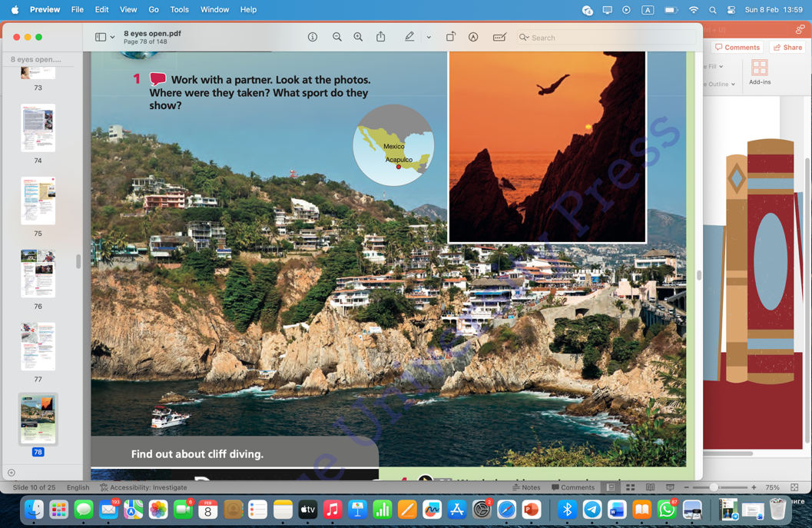Click the 75% zoom level in PowerPoint
Screen dimensions: 812x528
click(772, 487)
